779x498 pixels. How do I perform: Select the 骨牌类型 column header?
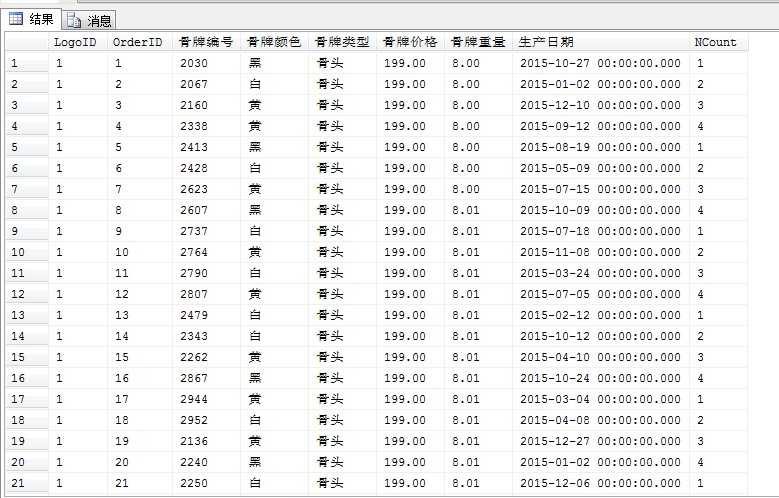coord(342,42)
